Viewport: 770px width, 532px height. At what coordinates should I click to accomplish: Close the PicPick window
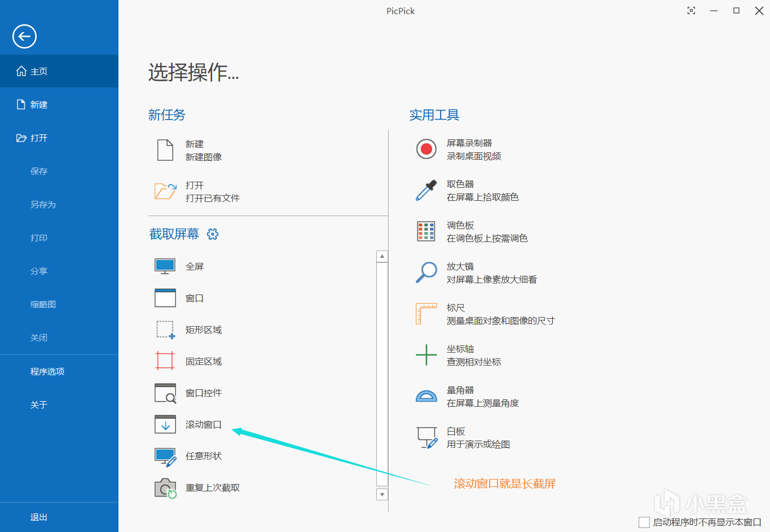(x=759, y=11)
